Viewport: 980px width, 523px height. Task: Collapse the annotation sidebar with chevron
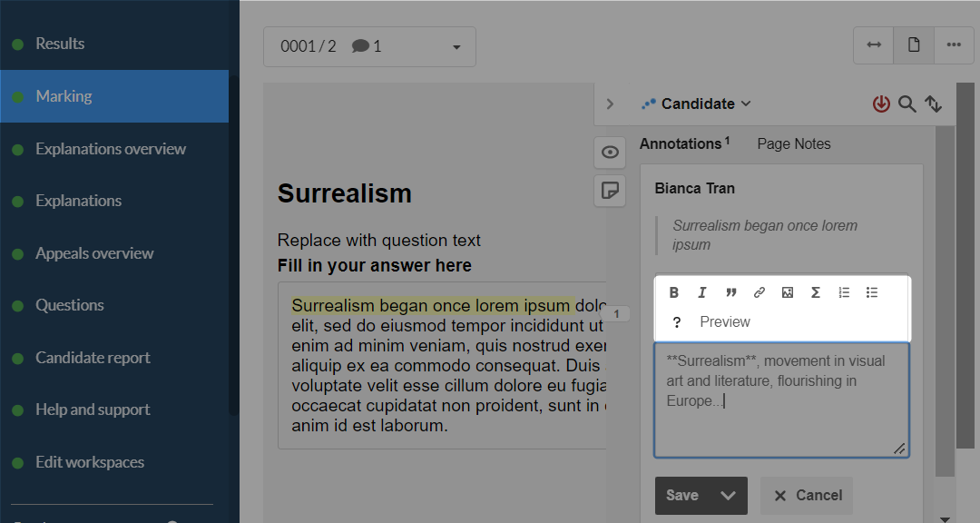[x=610, y=104]
